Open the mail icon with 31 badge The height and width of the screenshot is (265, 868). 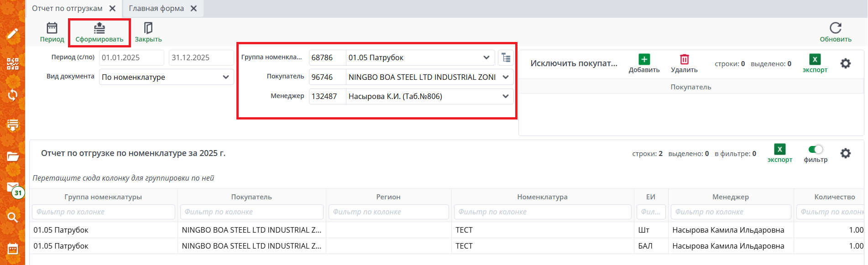coord(13,187)
